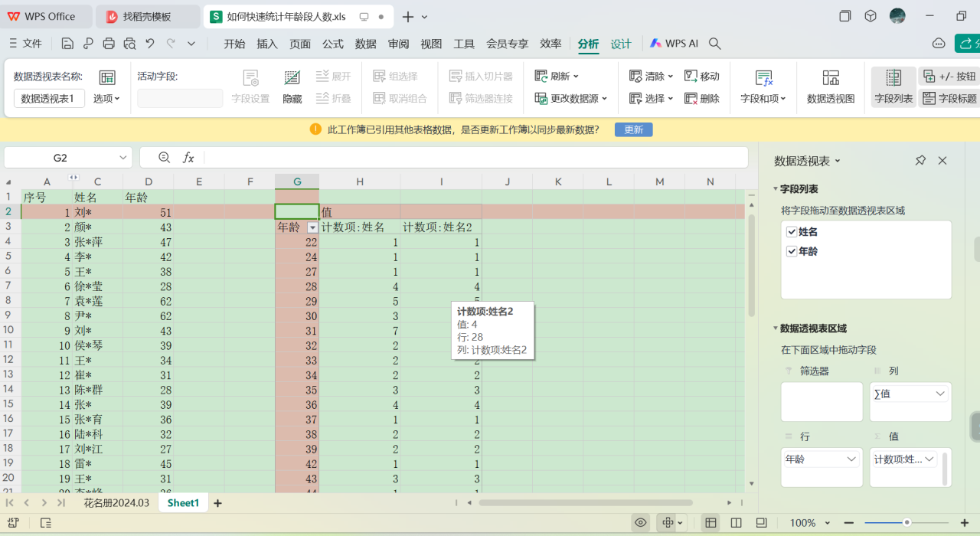Go to last sheet tab arrow

60,503
